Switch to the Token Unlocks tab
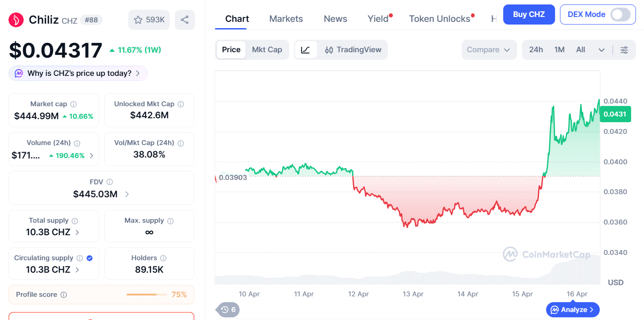The width and height of the screenshot is (644, 320). pos(440,19)
